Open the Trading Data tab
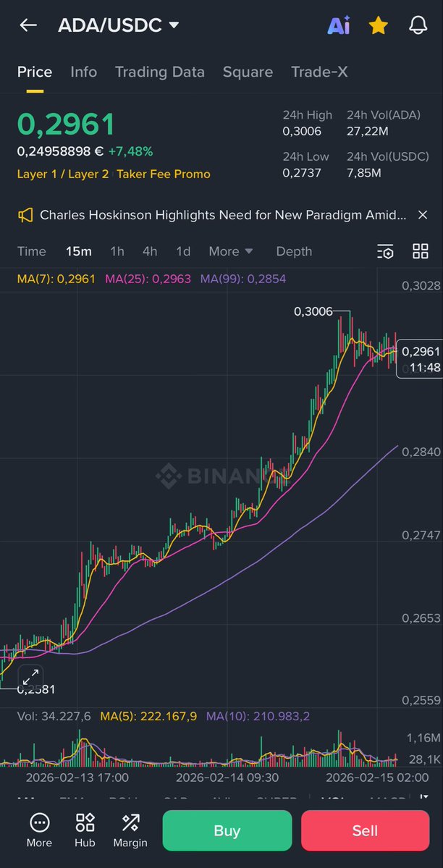This screenshot has height=868, width=443. [x=159, y=72]
